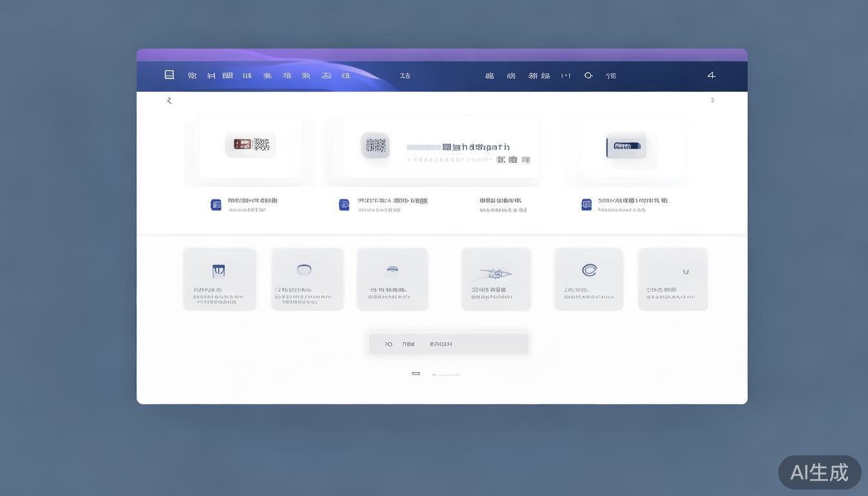Open the QR code icon in the middle banner card
This screenshot has width=868, height=496.
click(x=375, y=146)
